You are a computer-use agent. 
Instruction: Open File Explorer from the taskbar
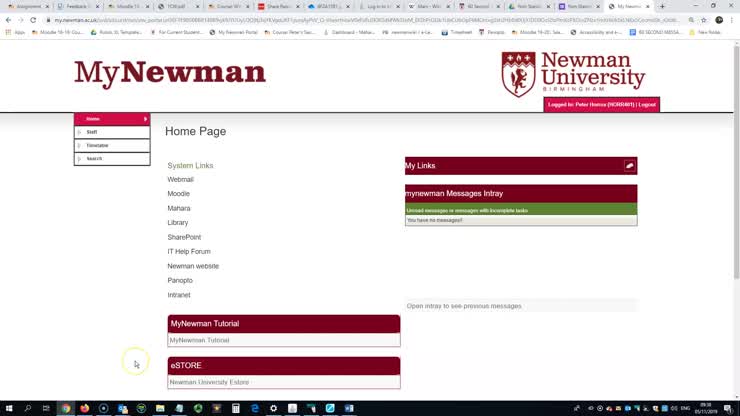pos(160,408)
